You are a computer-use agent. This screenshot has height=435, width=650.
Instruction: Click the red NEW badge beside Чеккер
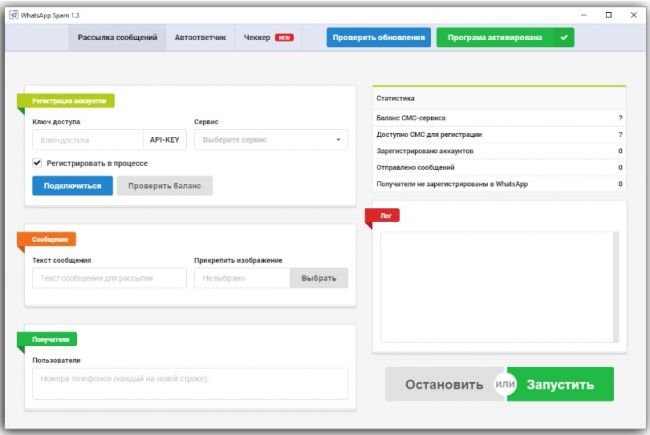[x=284, y=37]
